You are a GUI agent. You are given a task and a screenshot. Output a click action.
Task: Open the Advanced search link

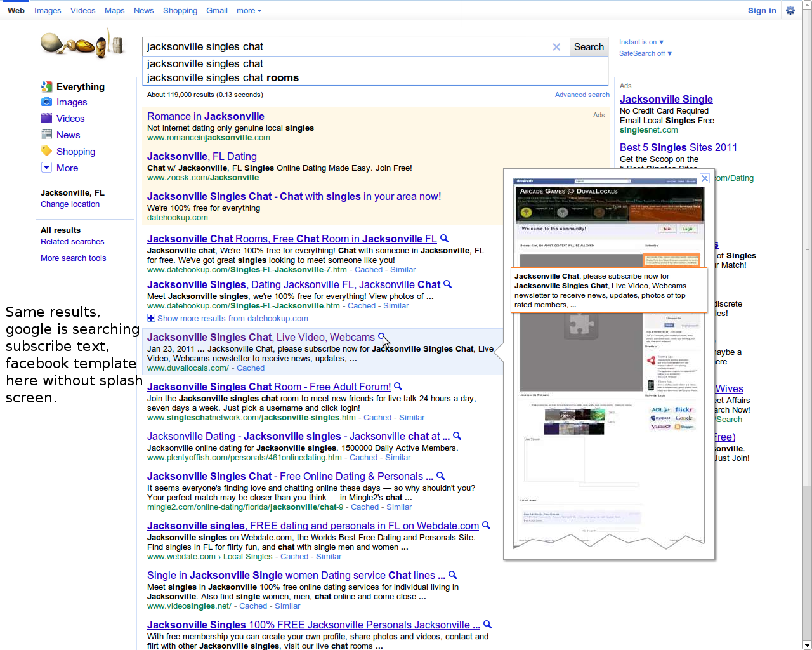click(582, 95)
